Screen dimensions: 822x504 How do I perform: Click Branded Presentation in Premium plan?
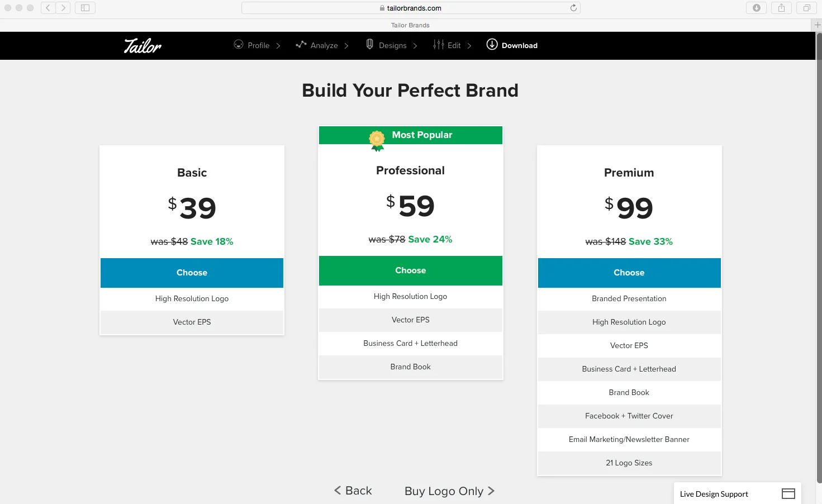(x=629, y=298)
